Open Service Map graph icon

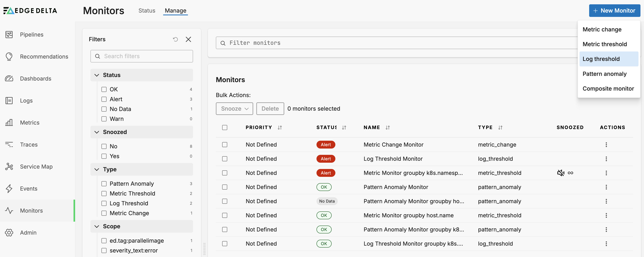pos(9,166)
